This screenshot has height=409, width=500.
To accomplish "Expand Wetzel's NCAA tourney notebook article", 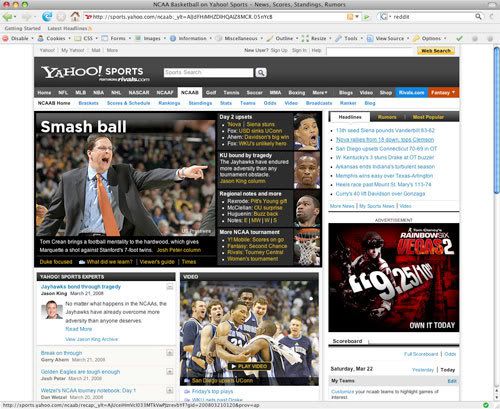I will click(x=170, y=390).
